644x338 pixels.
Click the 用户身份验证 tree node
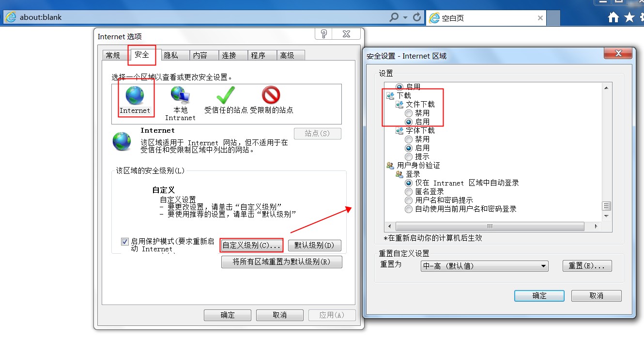click(x=413, y=165)
